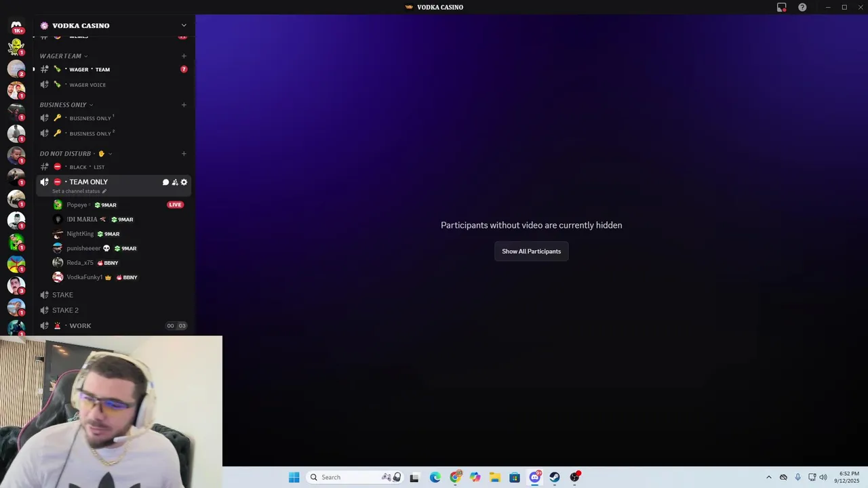The image size is (868, 488).
Task: Launch Microsoft Edge from taskbar
Action: pyautogui.click(x=435, y=477)
